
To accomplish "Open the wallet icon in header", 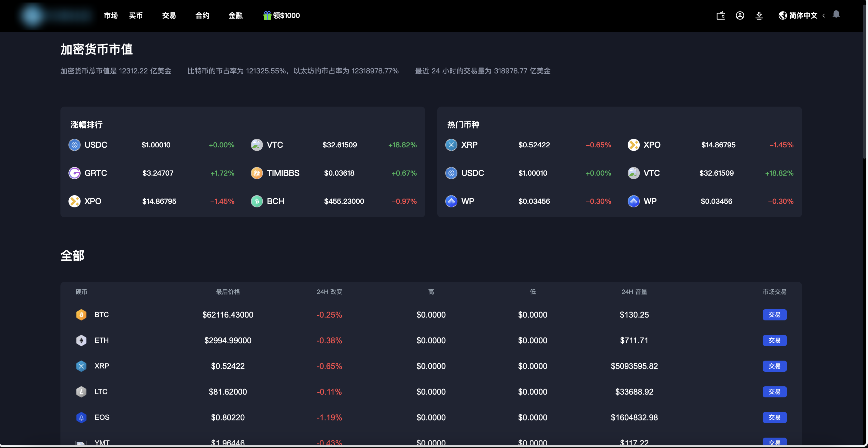I will click(x=720, y=16).
